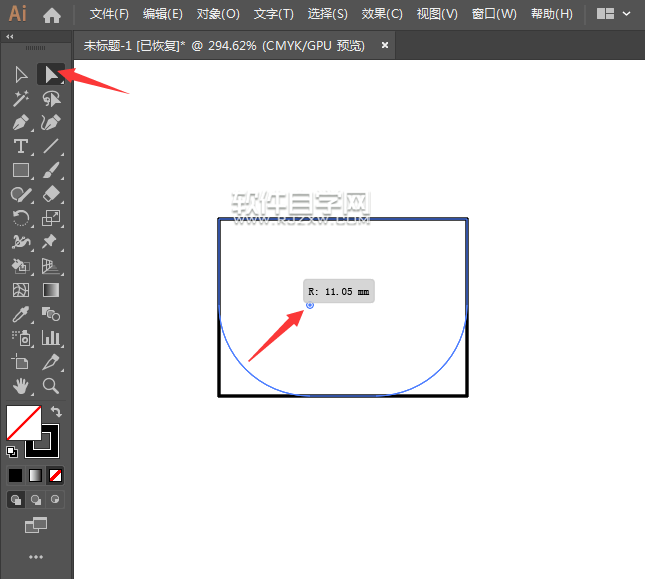This screenshot has width=645, height=579.
Task: Select the Magic Wand tool
Action: 21,99
